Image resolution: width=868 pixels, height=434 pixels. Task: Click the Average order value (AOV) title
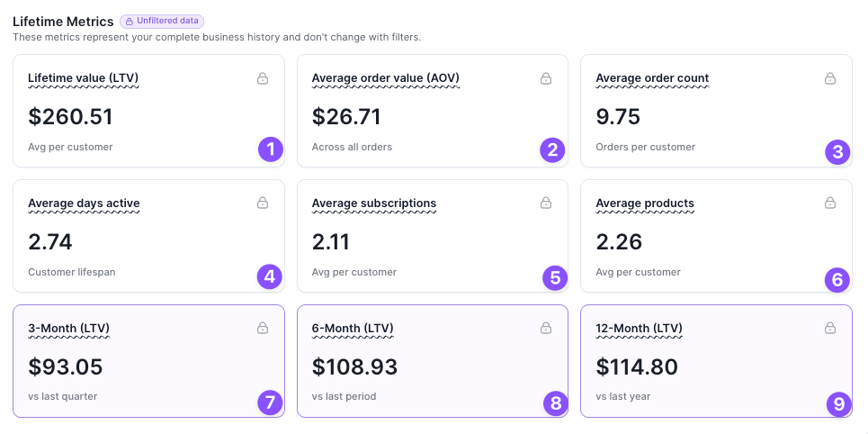point(385,78)
